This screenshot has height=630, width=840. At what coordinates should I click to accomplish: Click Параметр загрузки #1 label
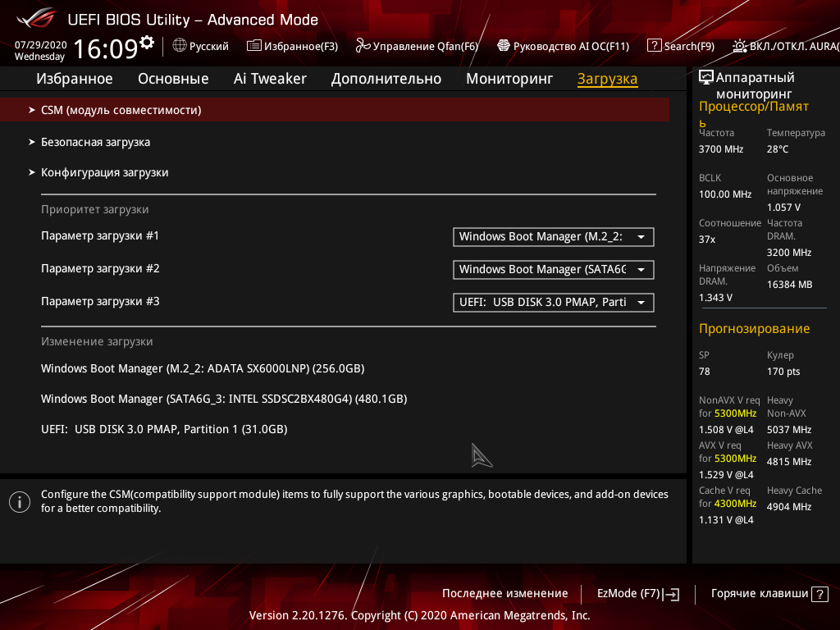99,235
